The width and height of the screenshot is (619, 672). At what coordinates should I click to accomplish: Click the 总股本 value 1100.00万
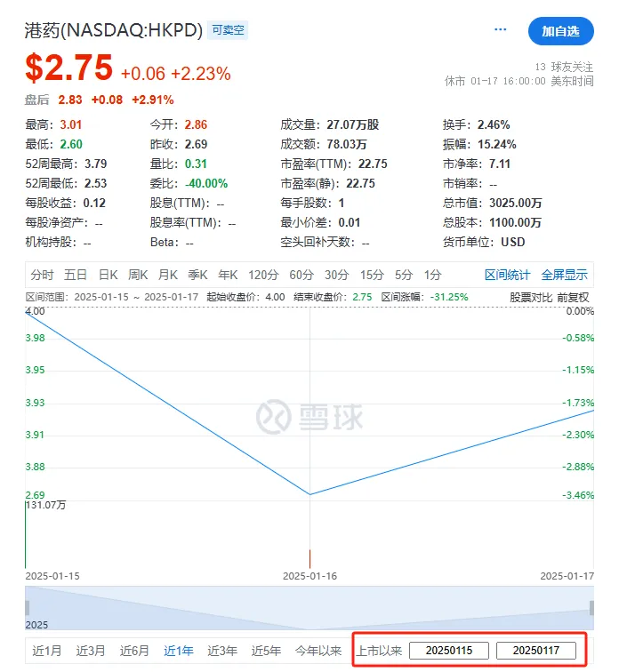coord(516,222)
